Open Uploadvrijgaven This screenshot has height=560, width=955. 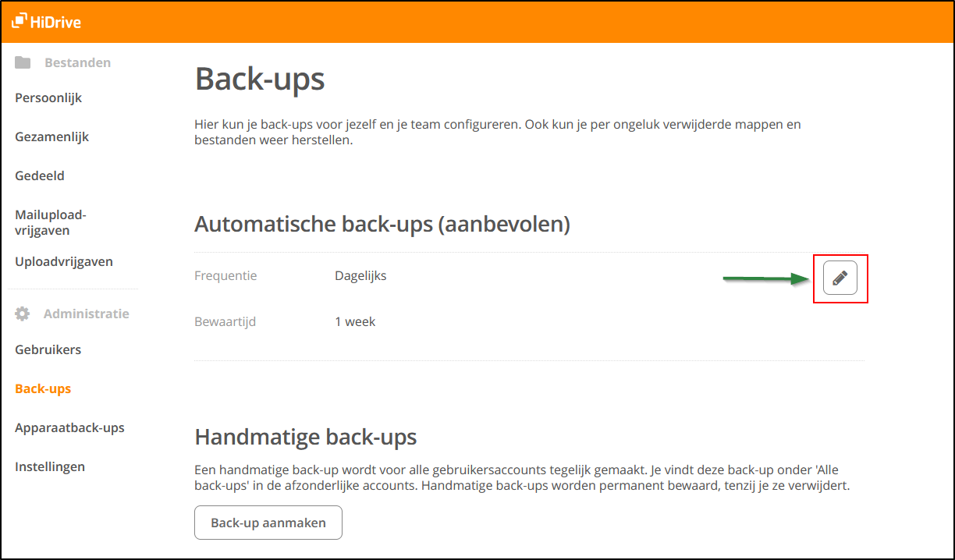coord(63,261)
